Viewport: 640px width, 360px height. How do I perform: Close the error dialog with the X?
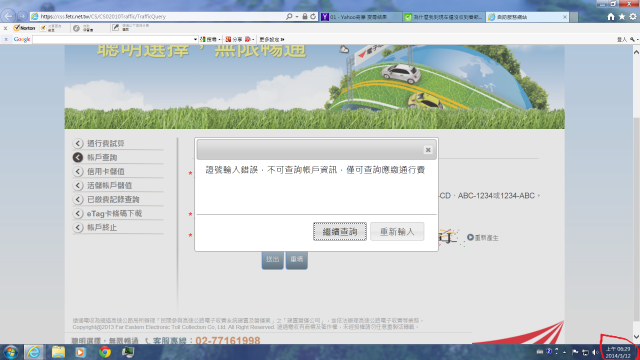point(428,150)
